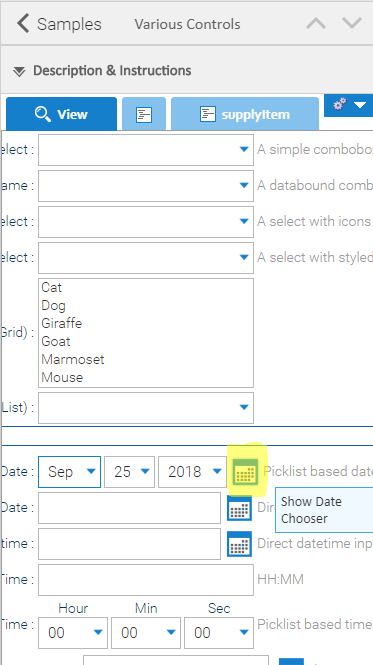Open the Hour picklist dropdown
Viewport: 373px width, 665px height.
73,633
